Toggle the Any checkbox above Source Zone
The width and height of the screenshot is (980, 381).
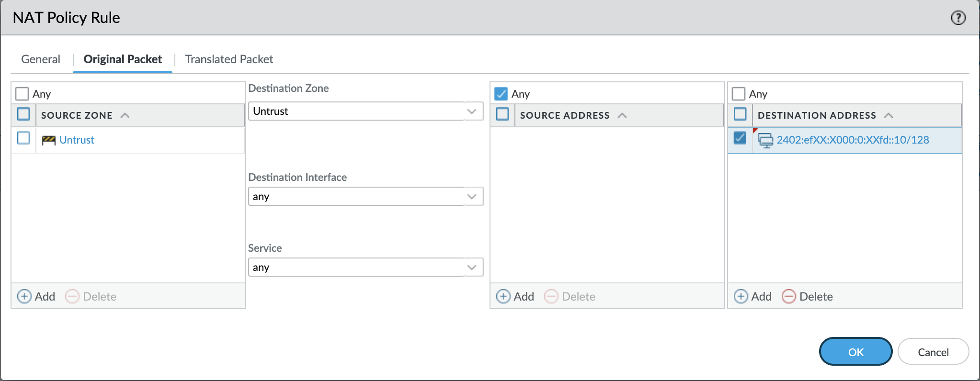point(22,94)
